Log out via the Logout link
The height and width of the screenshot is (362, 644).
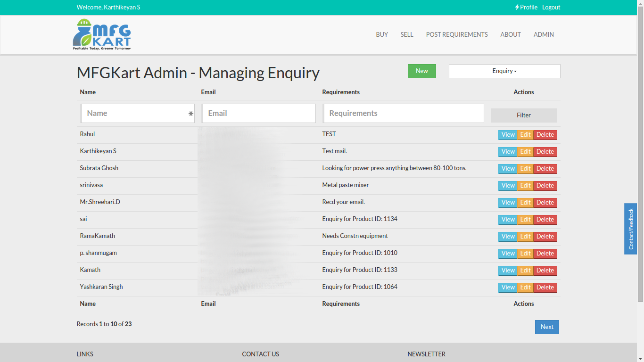(551, 7)
